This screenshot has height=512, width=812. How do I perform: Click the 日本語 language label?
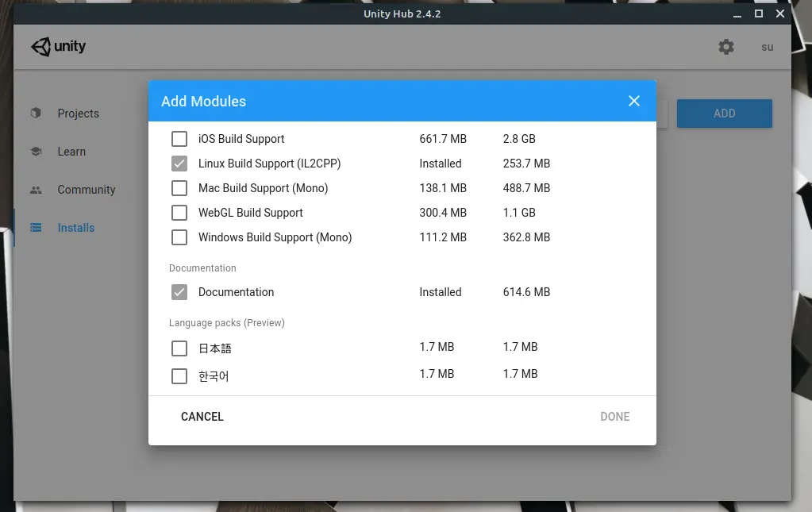(215, 348)
